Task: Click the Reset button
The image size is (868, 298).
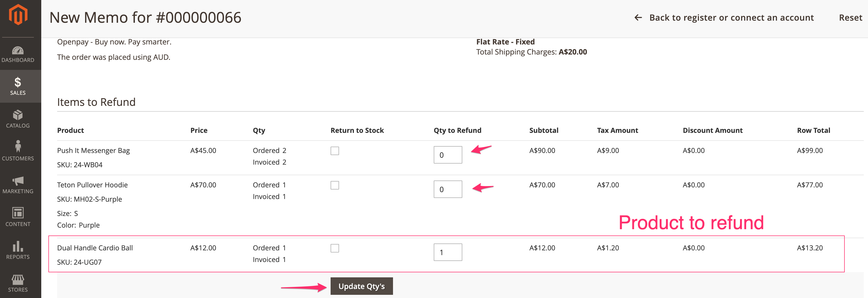Action: (850, 17)
